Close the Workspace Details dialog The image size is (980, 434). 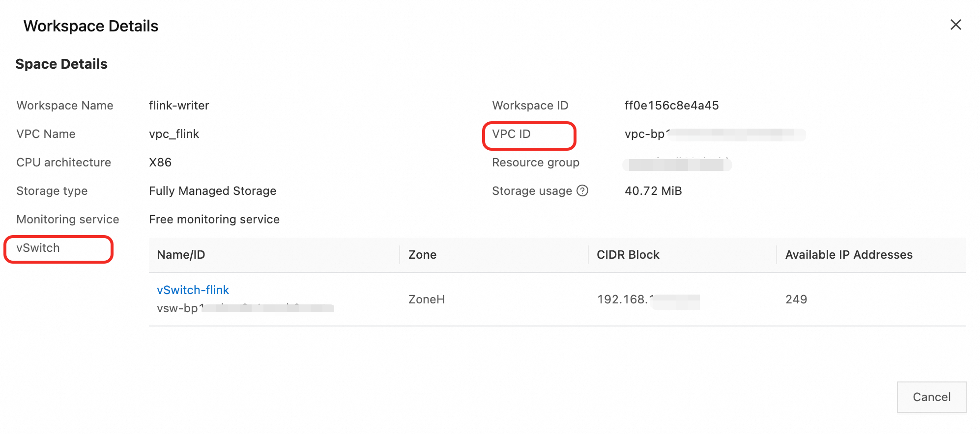click(x=955, y=25)
